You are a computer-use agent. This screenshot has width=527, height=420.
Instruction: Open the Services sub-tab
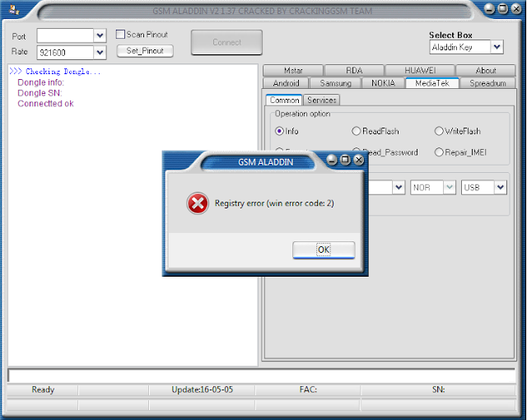(322, 100)
